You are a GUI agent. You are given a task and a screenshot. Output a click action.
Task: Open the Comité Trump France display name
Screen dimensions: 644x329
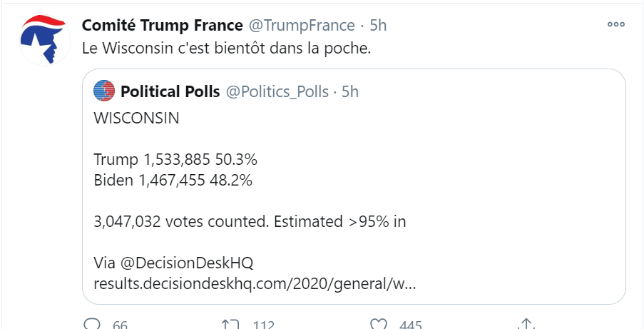pos(163,26)
